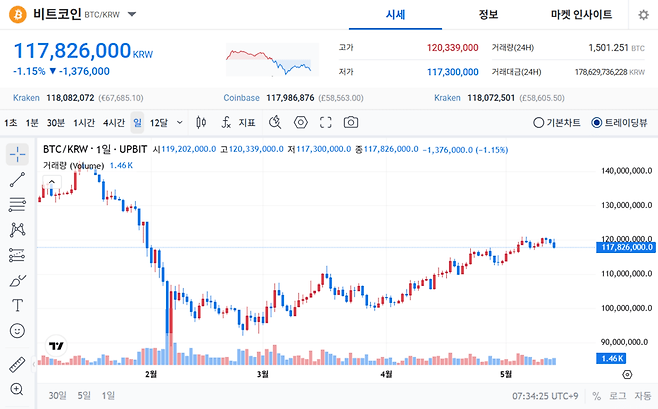Collapse the chart legend arrow
The width and height of the screenshot is (658, 409).
[52, 182]
